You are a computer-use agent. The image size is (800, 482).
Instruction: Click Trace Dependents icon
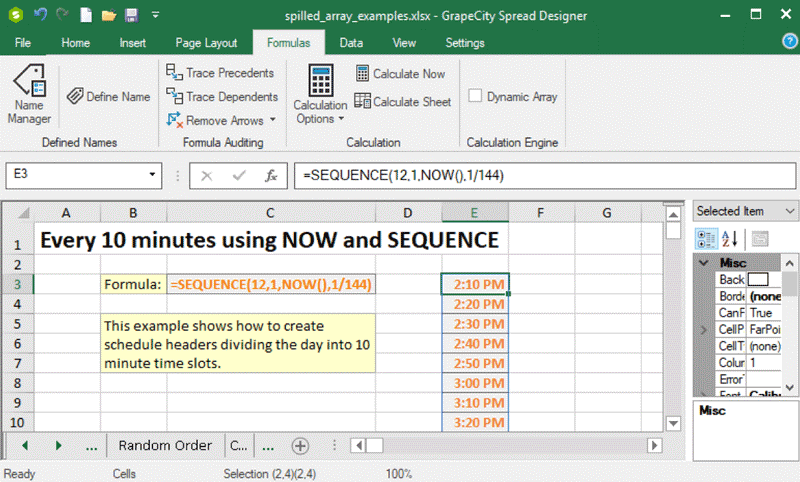click(x=174, y=97)
